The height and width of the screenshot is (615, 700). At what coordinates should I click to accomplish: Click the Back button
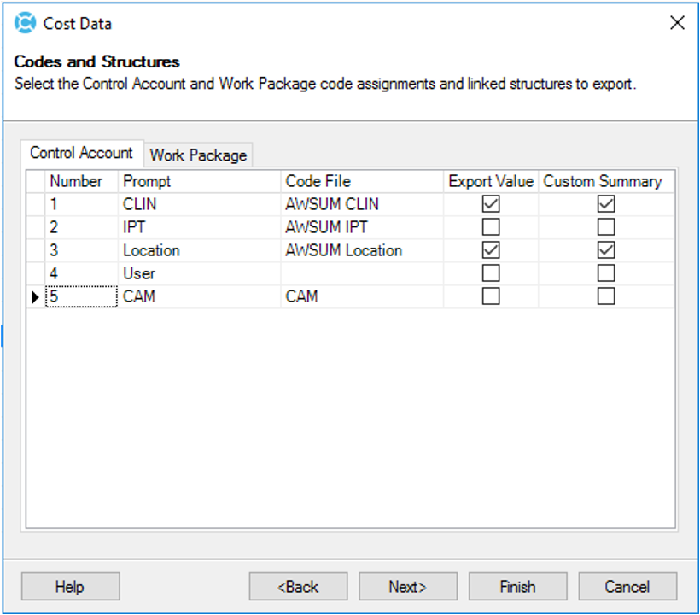click(297, 587)
